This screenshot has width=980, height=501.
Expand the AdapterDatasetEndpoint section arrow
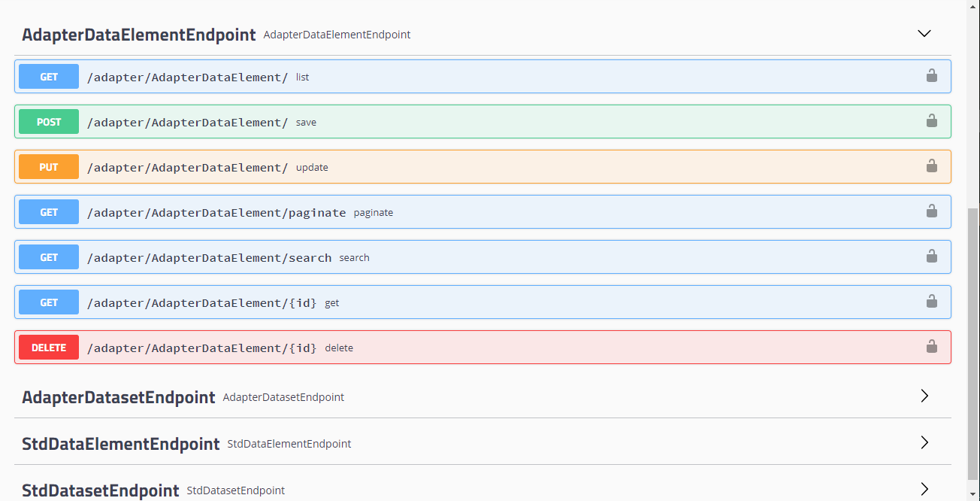924,396
